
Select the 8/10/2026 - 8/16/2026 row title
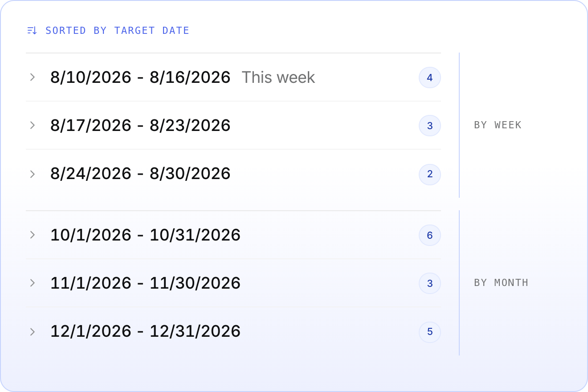[140, 77]
